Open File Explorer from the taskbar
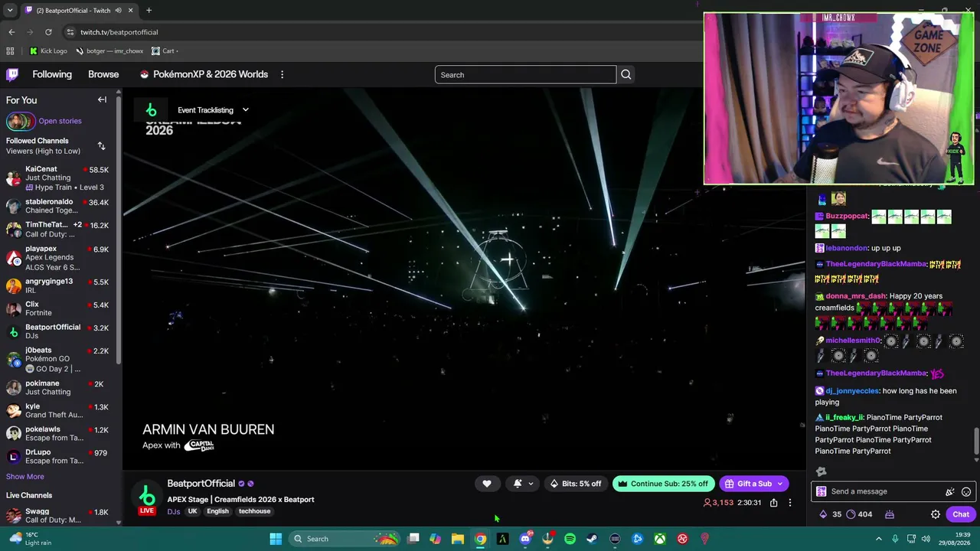Screen dimensions: 980x551 point(457,539)
